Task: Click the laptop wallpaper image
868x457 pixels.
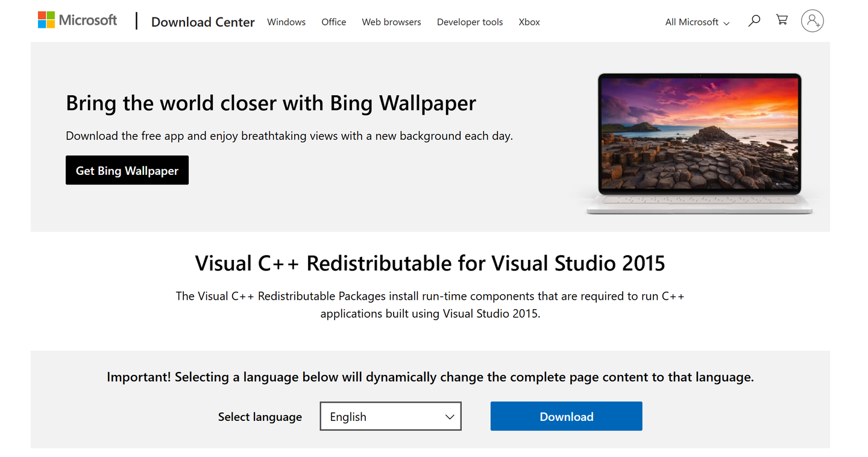Action: pyautogui.click(x=700, y=143)
